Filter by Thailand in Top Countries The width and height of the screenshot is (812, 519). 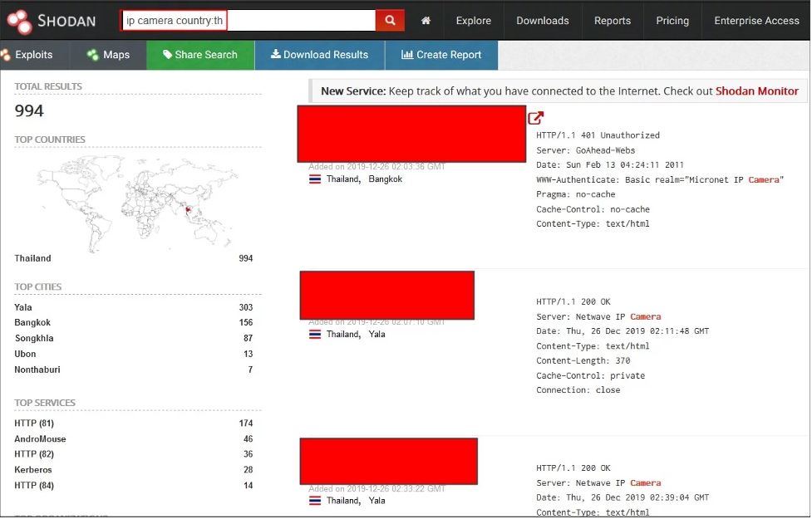tap(32, 258)
